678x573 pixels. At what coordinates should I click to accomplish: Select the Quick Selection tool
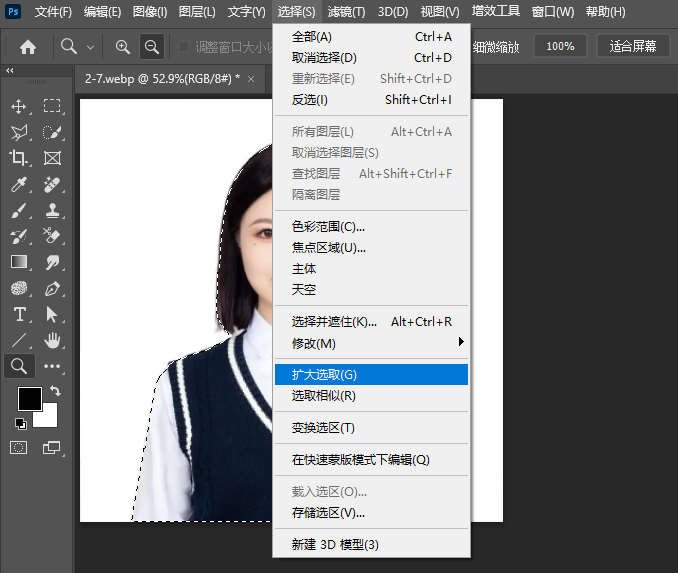pos(52,132)
